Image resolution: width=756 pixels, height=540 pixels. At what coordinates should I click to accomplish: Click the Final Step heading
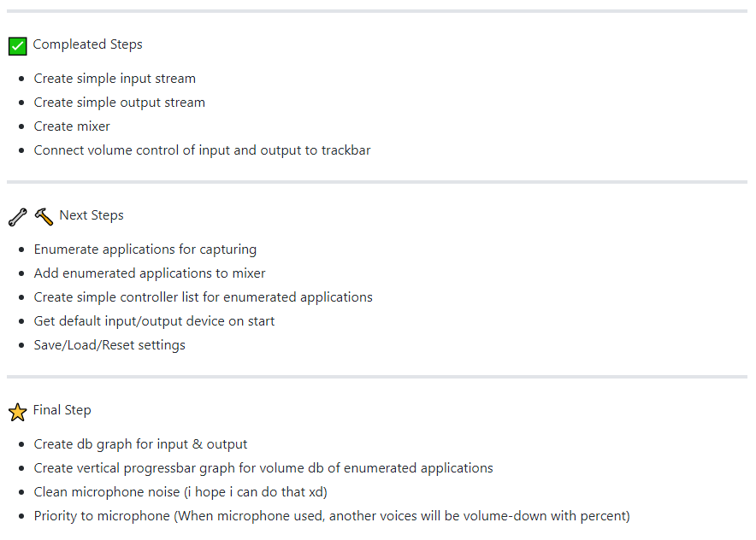coord(62,410)
